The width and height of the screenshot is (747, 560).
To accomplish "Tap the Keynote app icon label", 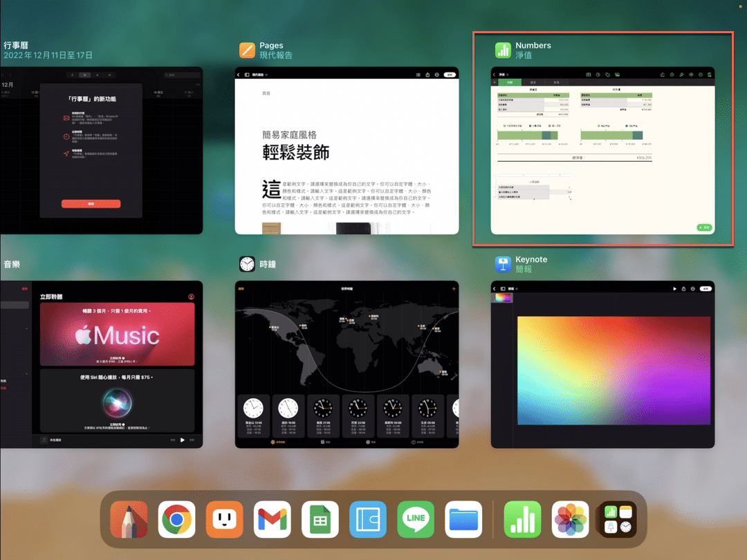I will [x=531, y=259].
